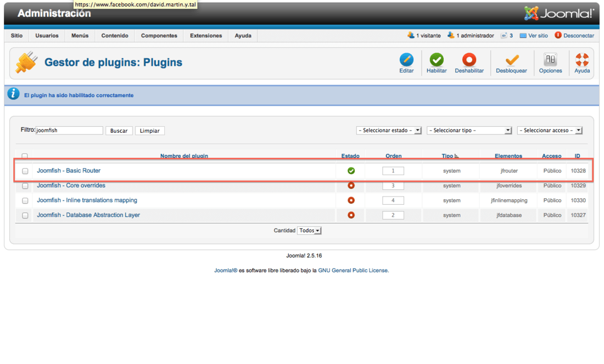Sort by Estado column header
This screenshot has height=364, width=604.
pos(350,156)
